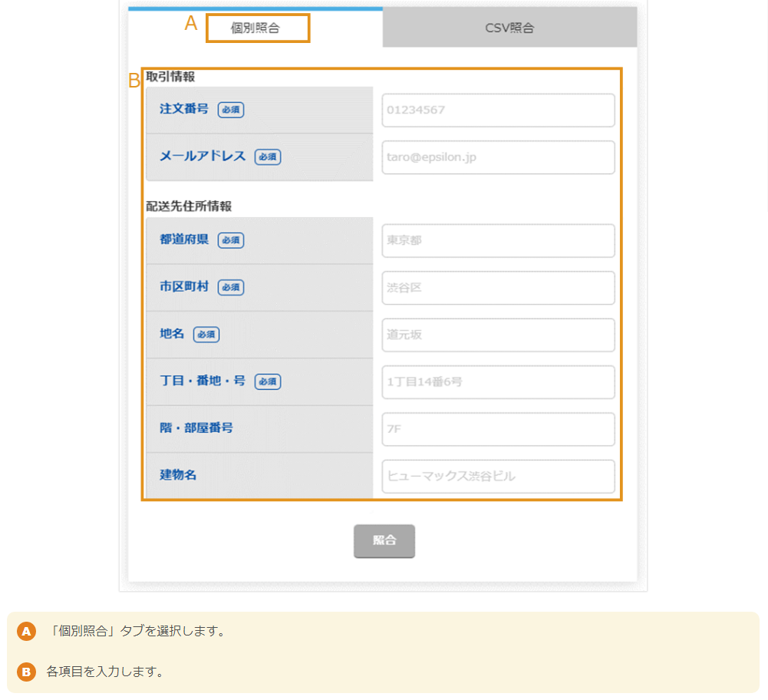Click the 必須 badge beside メールアドレス

click(x=267, y=157)
